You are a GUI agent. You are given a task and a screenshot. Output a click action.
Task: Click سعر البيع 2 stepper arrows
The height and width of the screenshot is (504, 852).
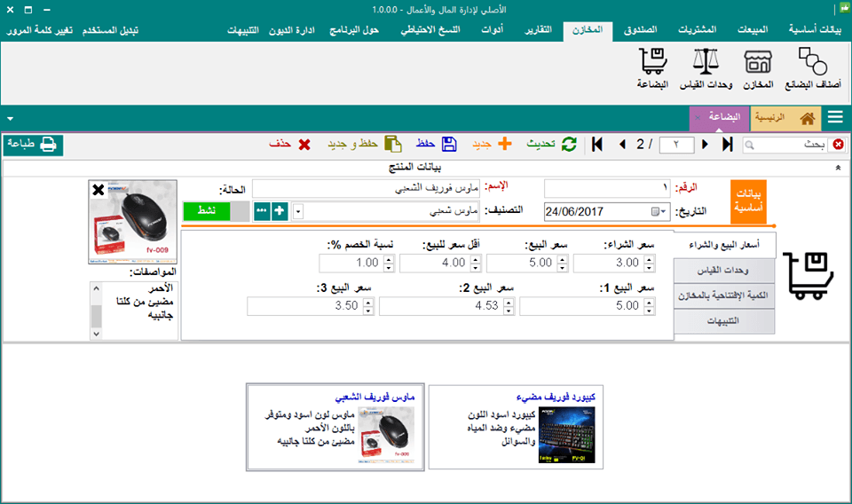tap(508, 306)
